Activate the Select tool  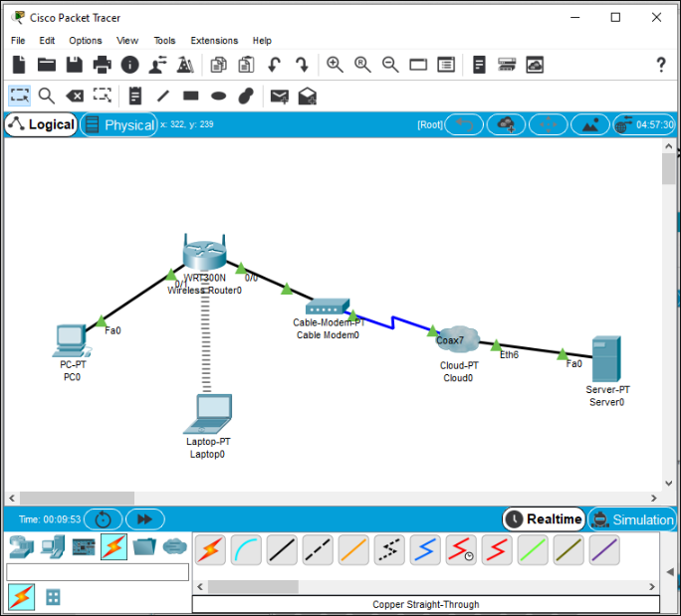[20, 96]
